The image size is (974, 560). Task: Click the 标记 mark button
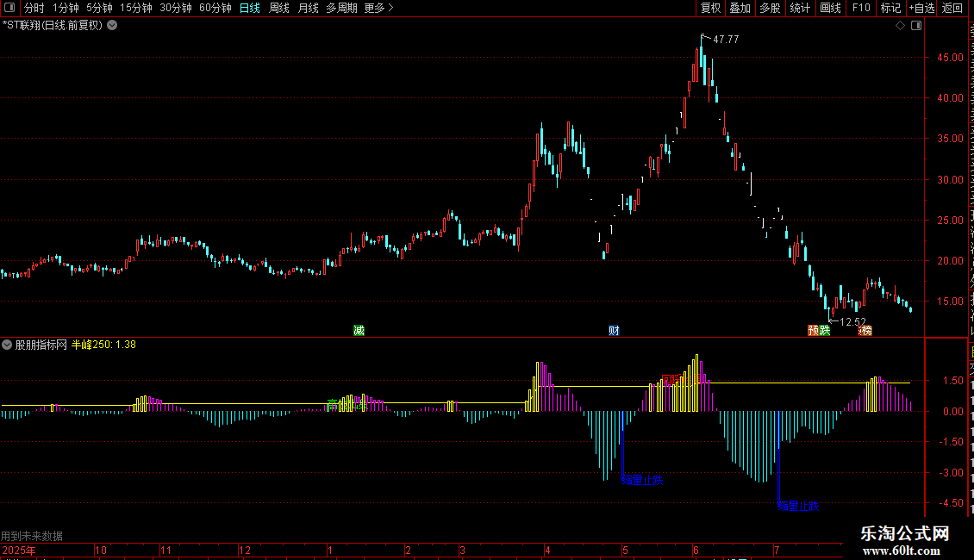pos(890,8)
